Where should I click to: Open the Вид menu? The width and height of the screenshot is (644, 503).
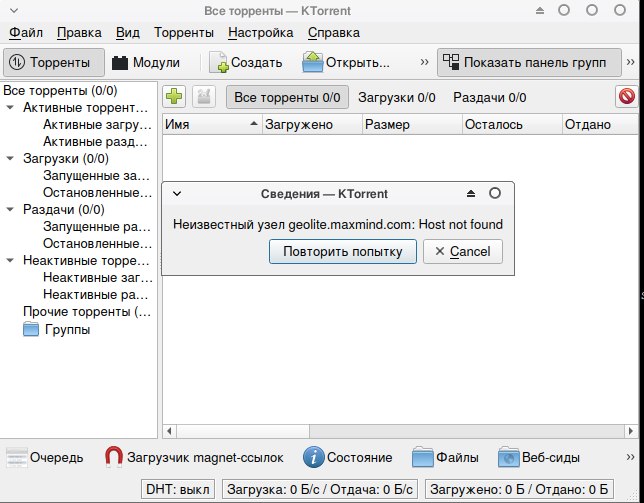pyautogui.click(x=127, y=32)
